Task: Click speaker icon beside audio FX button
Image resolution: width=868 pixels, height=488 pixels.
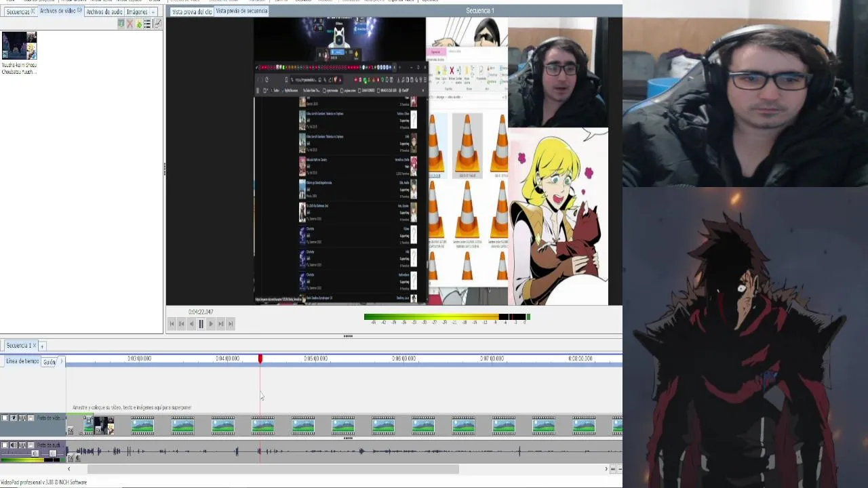Action: [x=78, y=458]
